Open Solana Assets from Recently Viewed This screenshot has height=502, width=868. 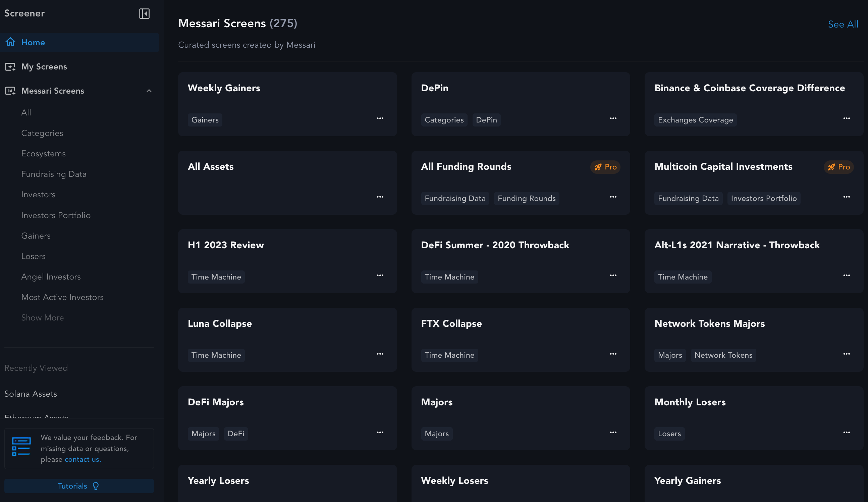click(31, 394)
